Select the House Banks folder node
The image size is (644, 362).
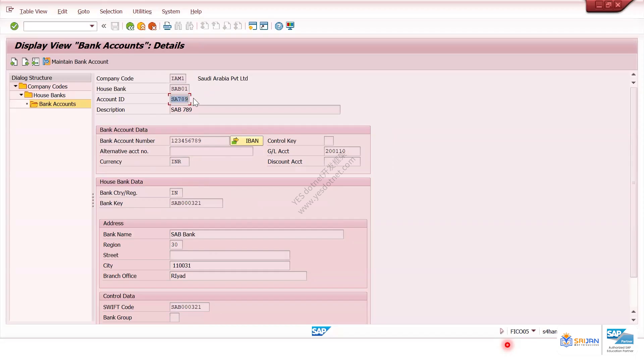point(49,95)
